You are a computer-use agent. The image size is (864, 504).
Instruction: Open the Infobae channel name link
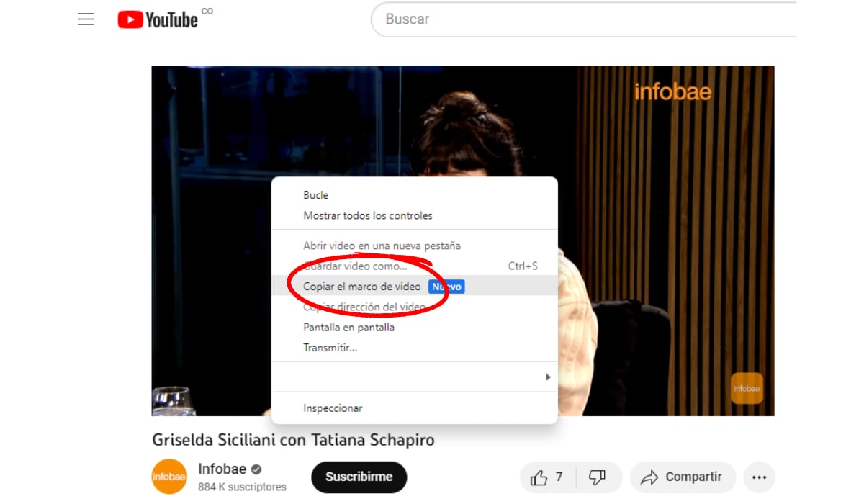[222, 469]
